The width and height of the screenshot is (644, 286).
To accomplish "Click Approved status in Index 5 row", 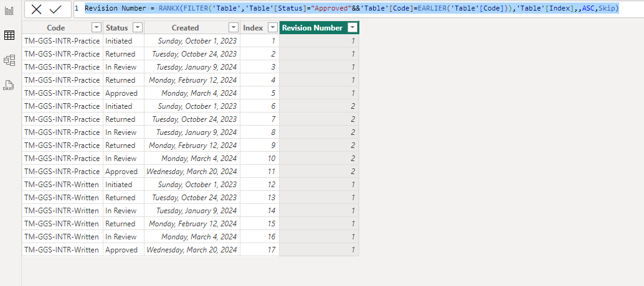I will [123, 93].
